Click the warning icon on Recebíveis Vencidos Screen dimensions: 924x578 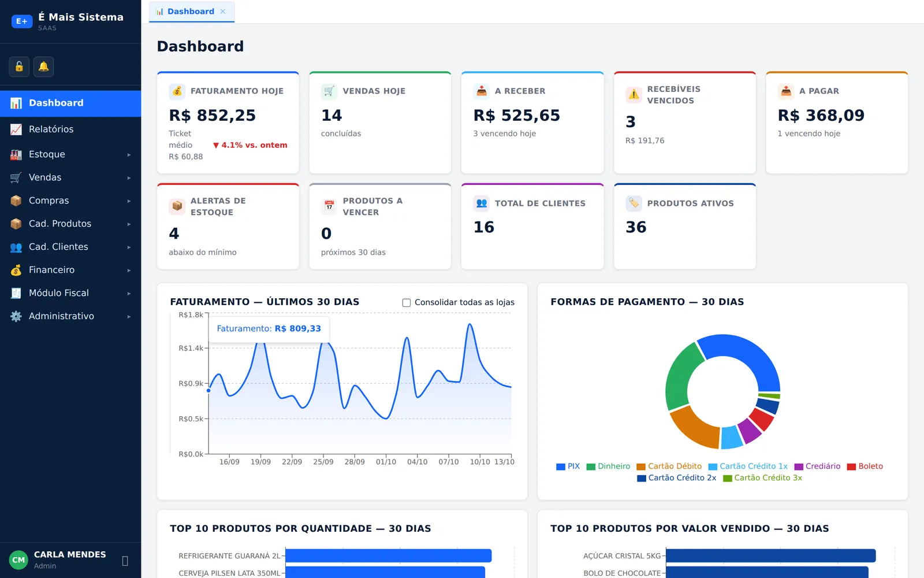[634, 95]
